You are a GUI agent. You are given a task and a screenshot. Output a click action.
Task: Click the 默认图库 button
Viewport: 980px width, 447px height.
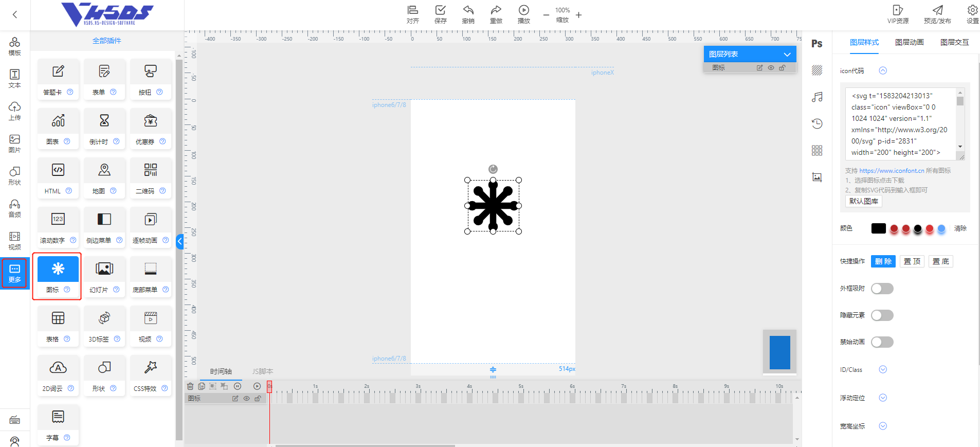click(864, 201)
